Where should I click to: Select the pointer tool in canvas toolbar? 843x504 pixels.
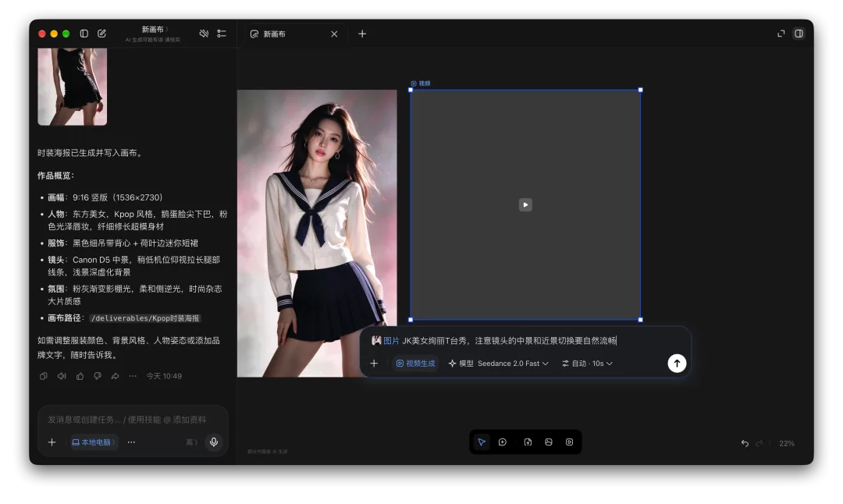(482, 442)
